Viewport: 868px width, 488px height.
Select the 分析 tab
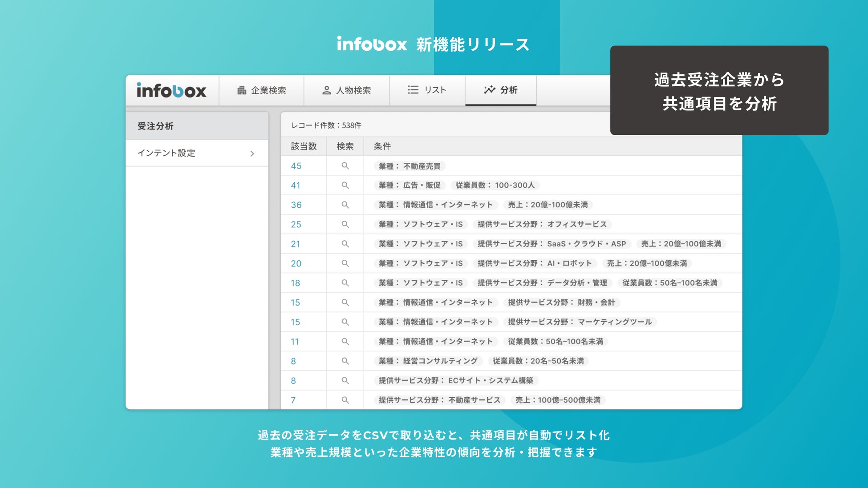[500, 90]
